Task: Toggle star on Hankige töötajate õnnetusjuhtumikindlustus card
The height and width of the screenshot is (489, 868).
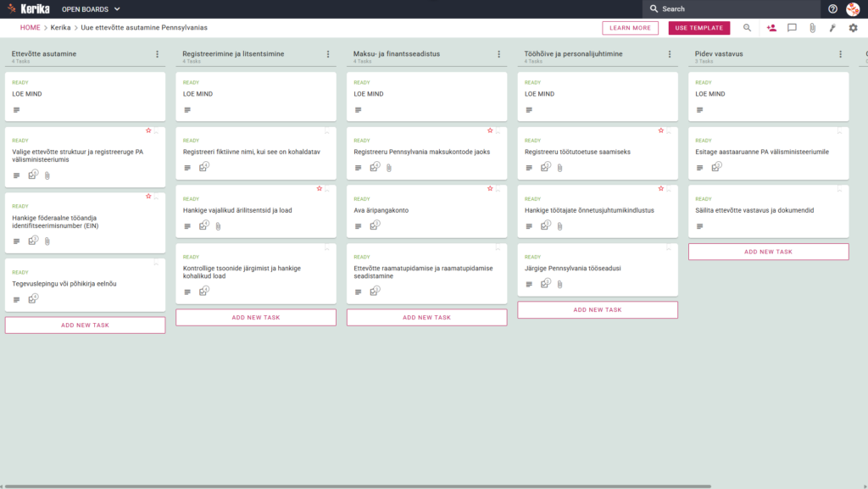Action: [661, 189]
